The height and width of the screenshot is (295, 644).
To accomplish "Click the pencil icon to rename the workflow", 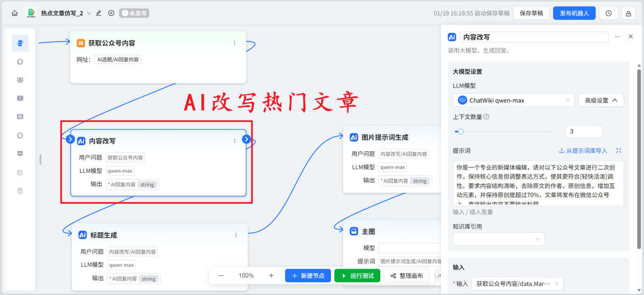I will click(x=98, y=13).
